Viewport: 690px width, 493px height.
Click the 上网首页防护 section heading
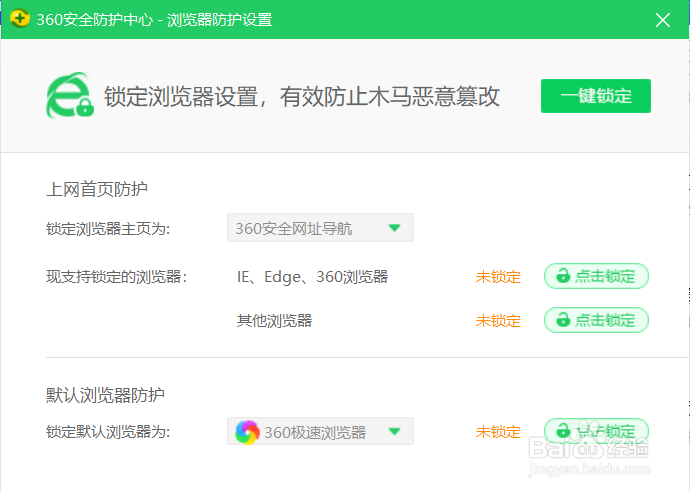pyautogui.click(x=97, y=189)
